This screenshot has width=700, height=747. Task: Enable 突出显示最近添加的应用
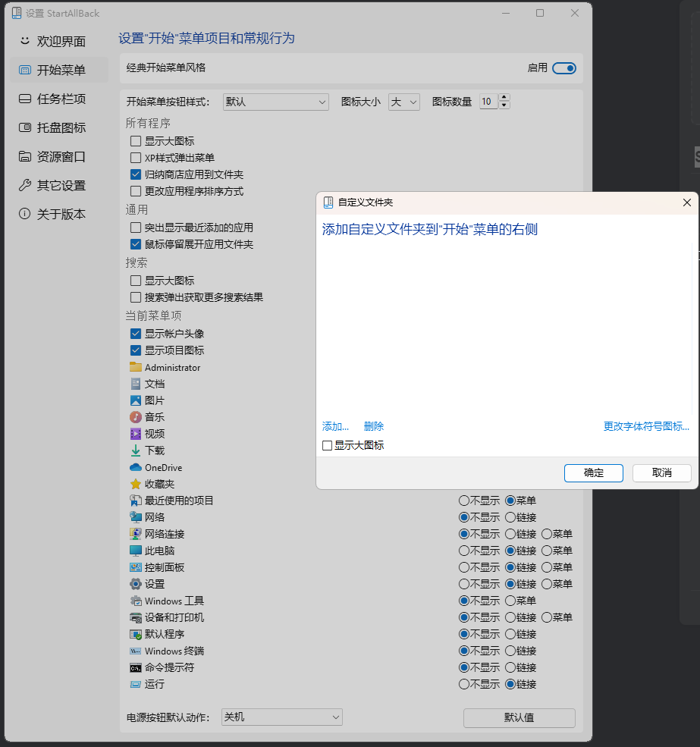[136, 228]
